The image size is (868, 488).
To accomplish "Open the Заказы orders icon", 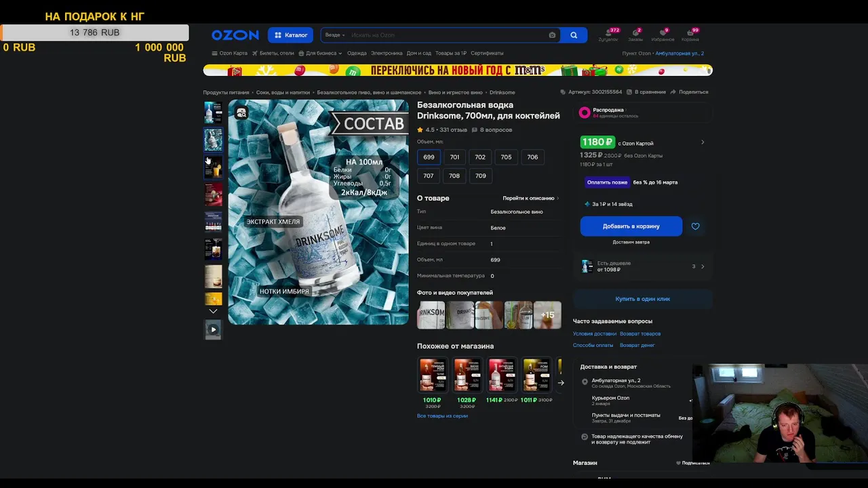I will coord(635,35).
